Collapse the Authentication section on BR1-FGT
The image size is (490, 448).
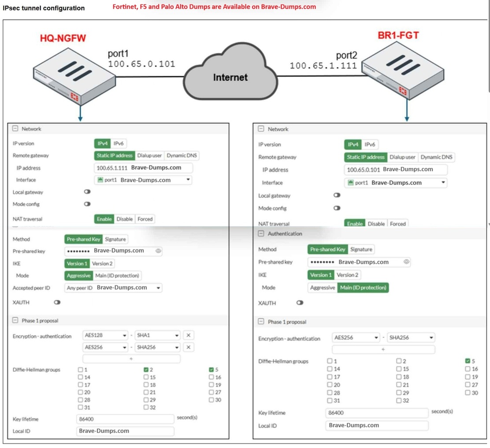point(261,234)
